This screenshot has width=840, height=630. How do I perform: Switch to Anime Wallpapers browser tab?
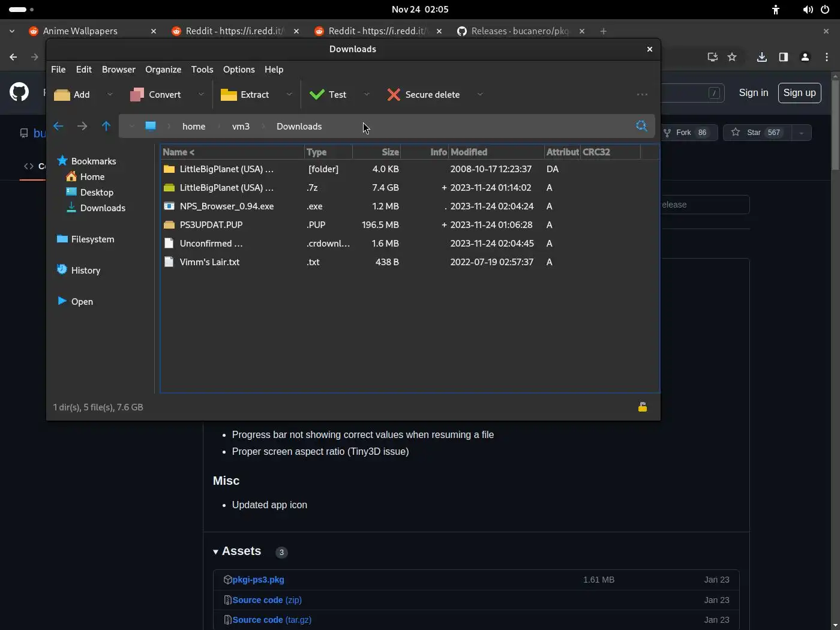coord(93,31)
